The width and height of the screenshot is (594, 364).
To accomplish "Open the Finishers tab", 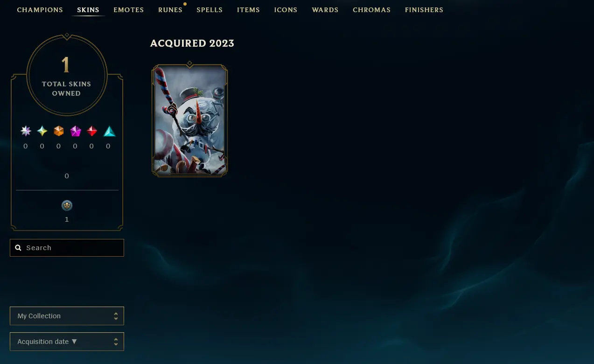I will click(x=424, y=10).
